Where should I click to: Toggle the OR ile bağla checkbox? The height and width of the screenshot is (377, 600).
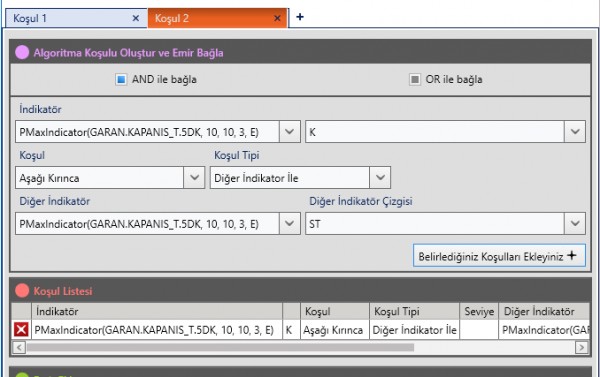(414, 80)
